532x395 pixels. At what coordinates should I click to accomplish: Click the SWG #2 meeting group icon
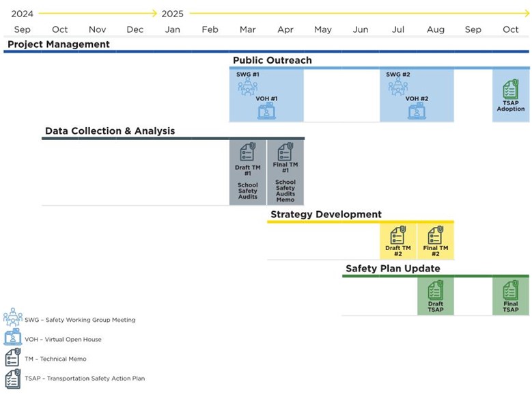click(x=398, y=87)
